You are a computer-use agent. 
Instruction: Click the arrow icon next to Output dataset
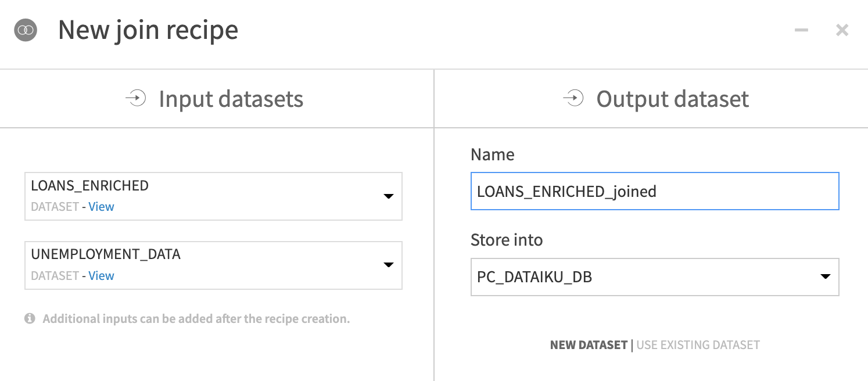pos(573,99)
